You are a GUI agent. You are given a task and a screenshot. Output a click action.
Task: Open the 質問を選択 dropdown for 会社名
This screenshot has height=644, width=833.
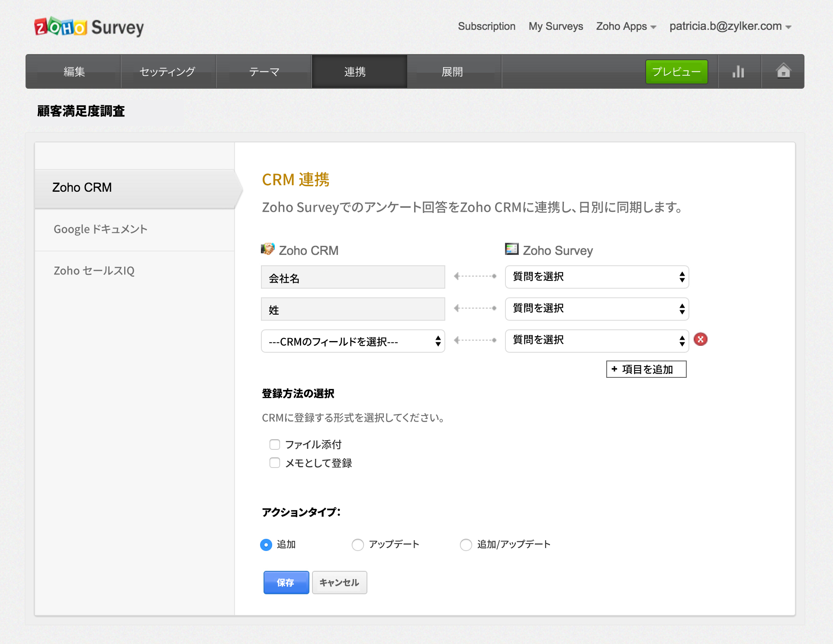[x=597, y=277]
